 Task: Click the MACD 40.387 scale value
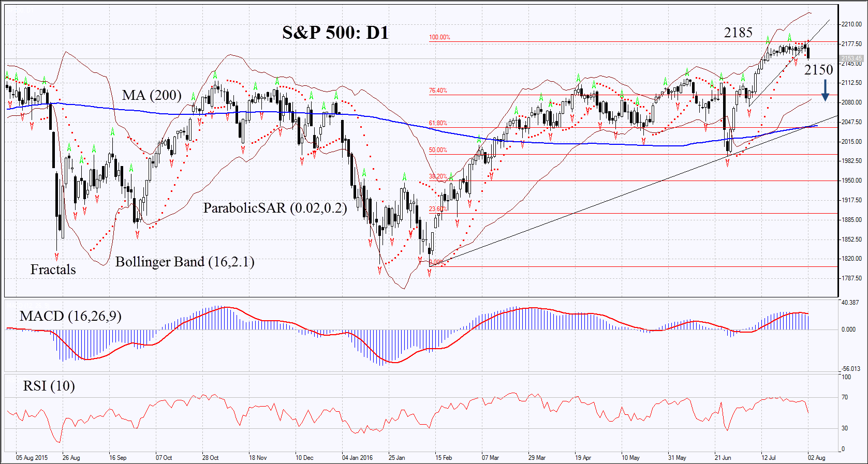click(x=850, y=303)
